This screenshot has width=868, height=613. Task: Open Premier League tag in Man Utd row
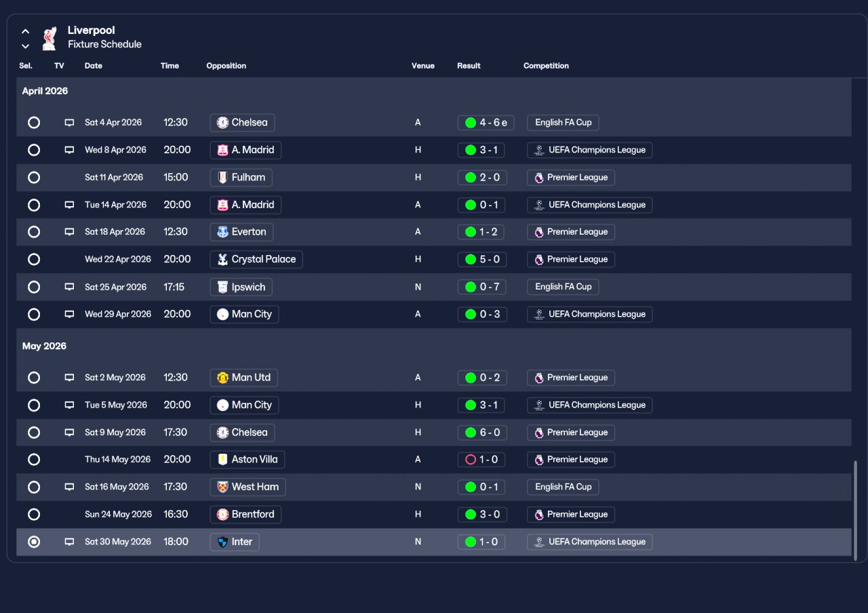571,378
